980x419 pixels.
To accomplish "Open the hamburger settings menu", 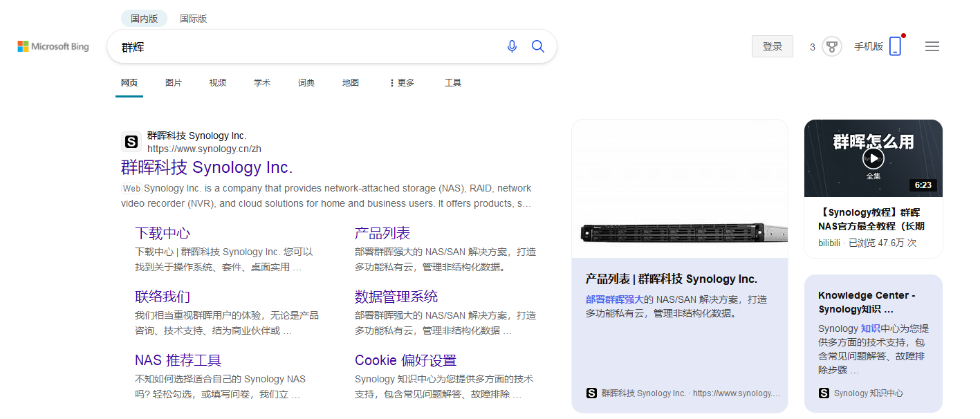I will [x=932, y=46].
